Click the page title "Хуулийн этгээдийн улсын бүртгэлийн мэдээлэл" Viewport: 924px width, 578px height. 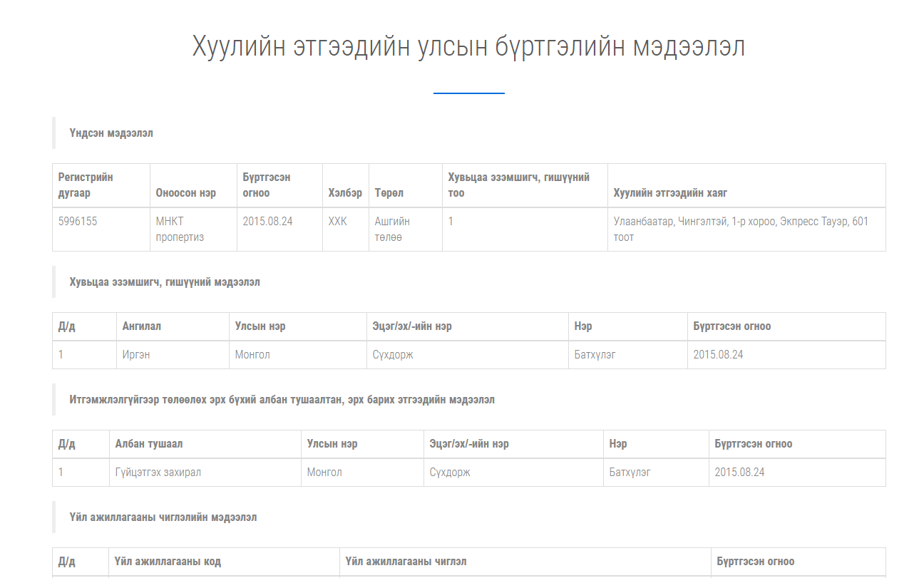pos(468,47)
